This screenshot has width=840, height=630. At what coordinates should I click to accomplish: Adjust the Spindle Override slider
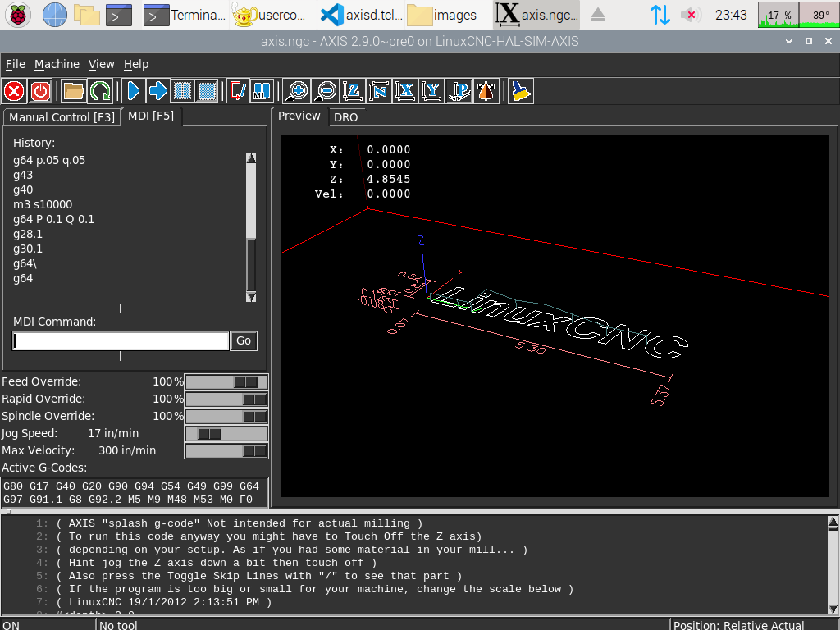[x=226, y=416]
